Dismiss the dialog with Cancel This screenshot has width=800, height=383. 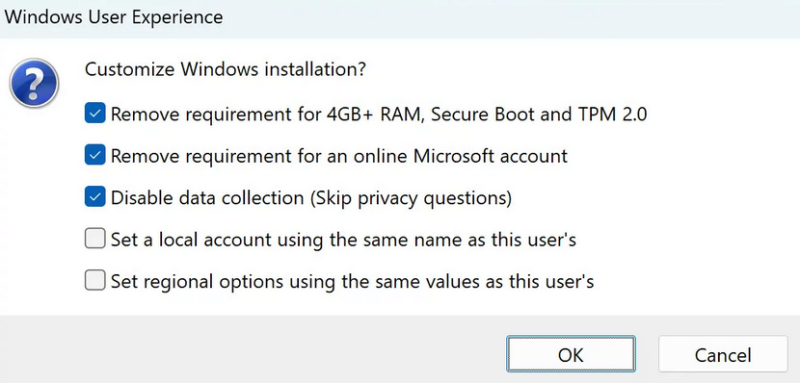723,354
